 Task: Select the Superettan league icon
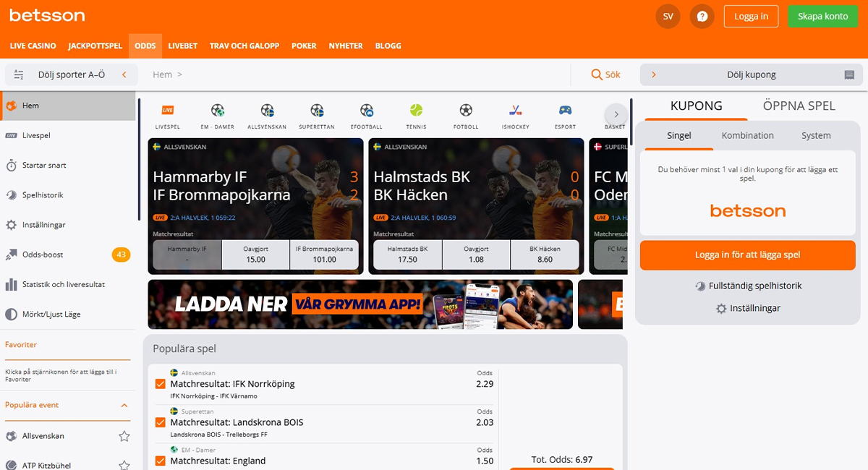(x=317, y=111)
